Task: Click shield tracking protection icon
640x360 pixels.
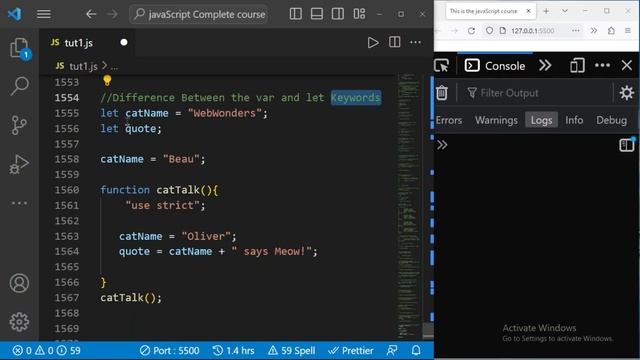Action: [x=489, y=31]
